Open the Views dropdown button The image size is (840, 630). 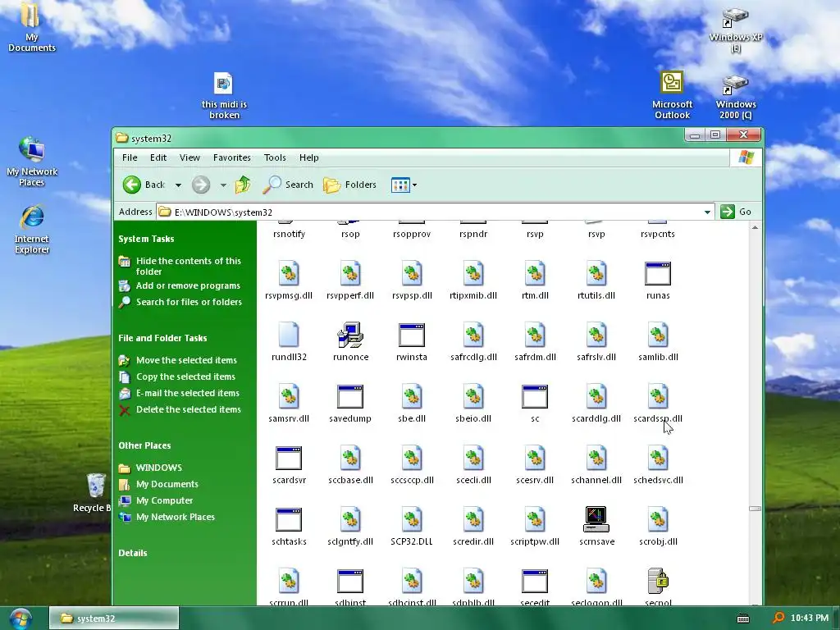(404, 185)
